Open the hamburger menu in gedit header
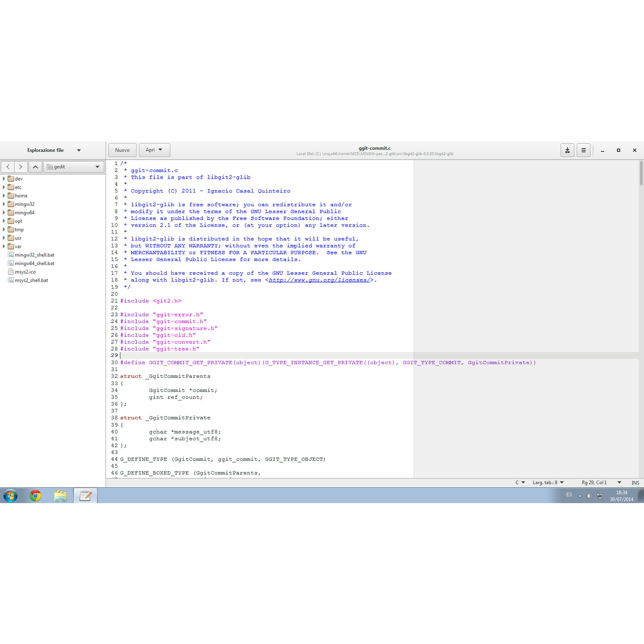This screenshot has width=644, height=644. pyautogui.click(x=583, y=150)
